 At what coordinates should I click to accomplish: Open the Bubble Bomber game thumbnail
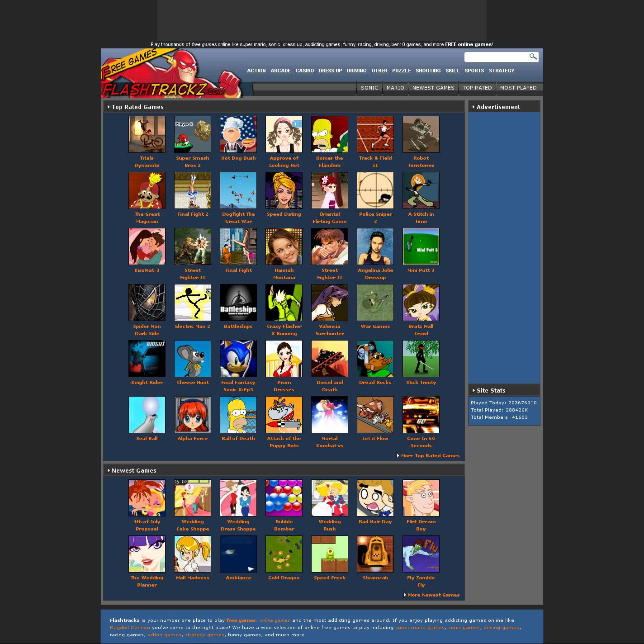click(284, 498)
